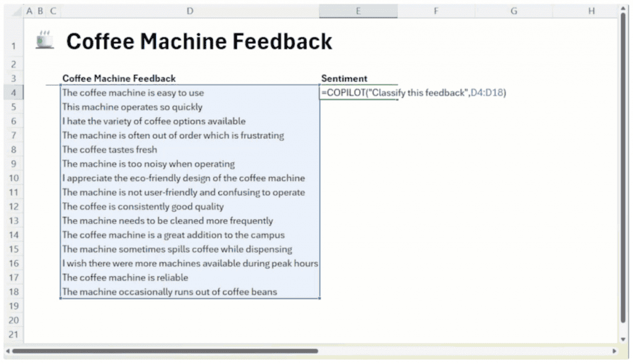
Task: Click the horizontal scrollbar right arrow
Action: click(615, 351)
